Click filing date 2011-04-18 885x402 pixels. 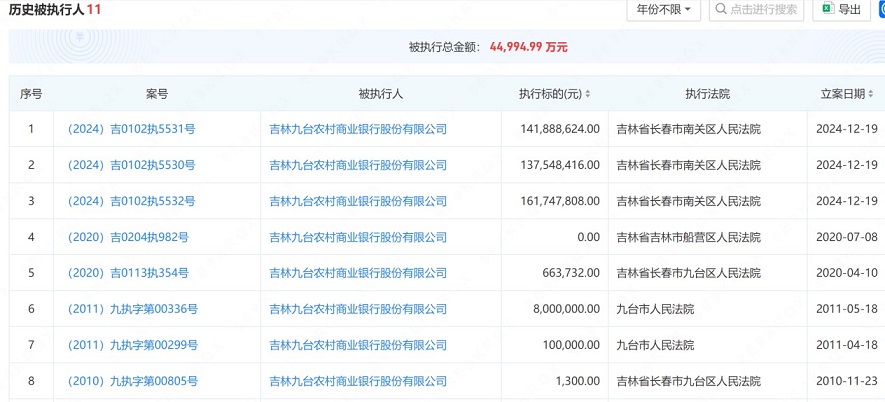847,345
